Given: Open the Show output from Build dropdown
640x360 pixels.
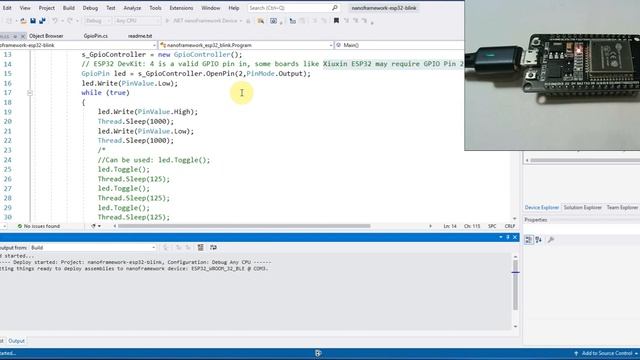Looking at the screenshot, I should pos(93,247).
